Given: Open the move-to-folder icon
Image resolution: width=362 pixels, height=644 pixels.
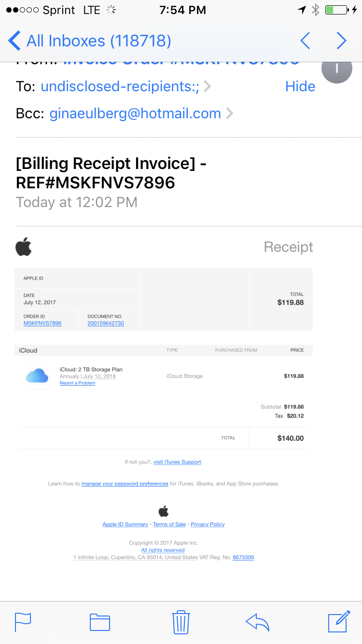Looking at the screenshot, I should (100, 622).
